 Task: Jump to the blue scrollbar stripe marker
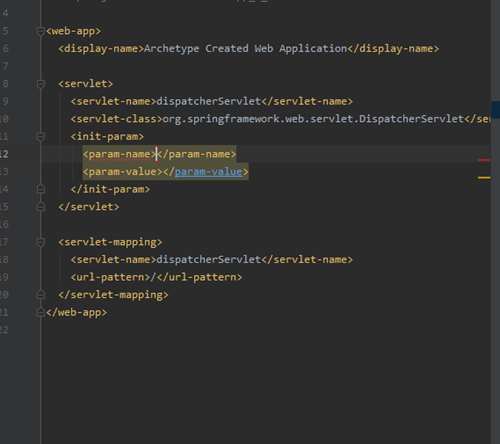coord(496,110)
